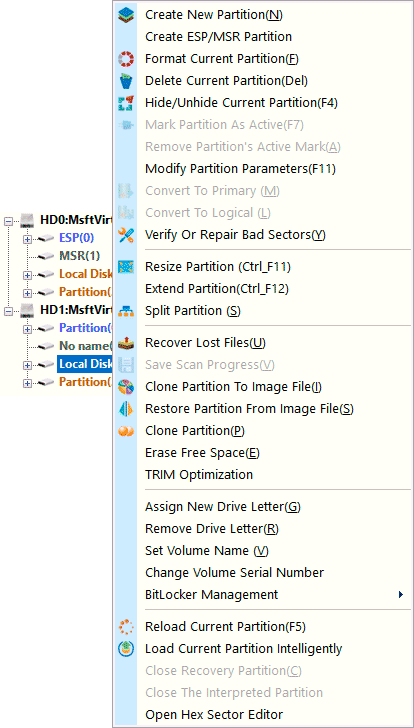Screen dimensions: 414x728
Task: Expand the ESP(0) partition node
Action: coord(27,239)
